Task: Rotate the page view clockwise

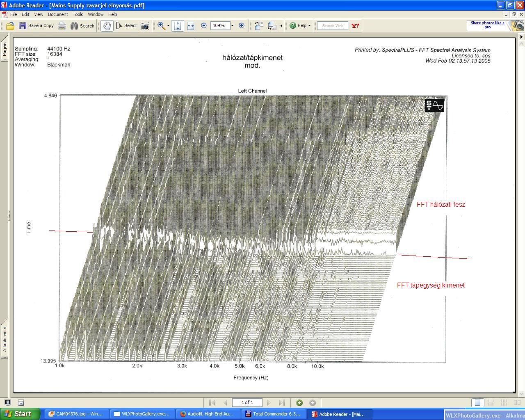Action: pos(259,26)
